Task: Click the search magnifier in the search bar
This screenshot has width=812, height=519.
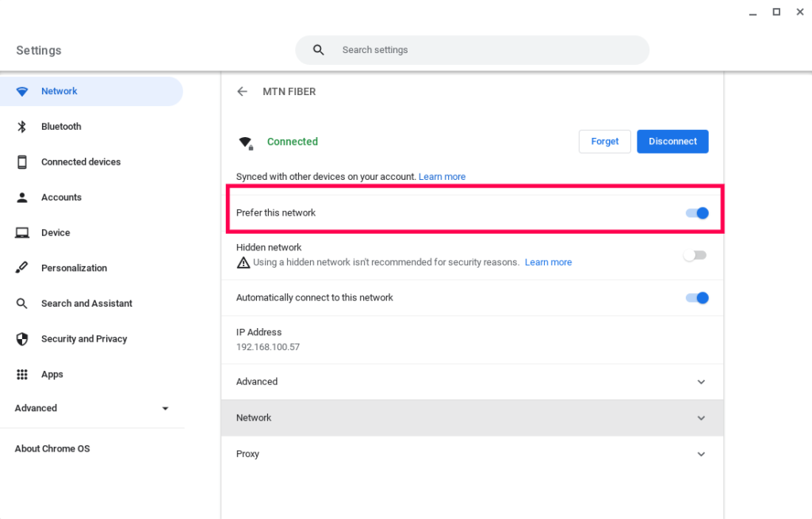Action: click(x=319, y=50)
